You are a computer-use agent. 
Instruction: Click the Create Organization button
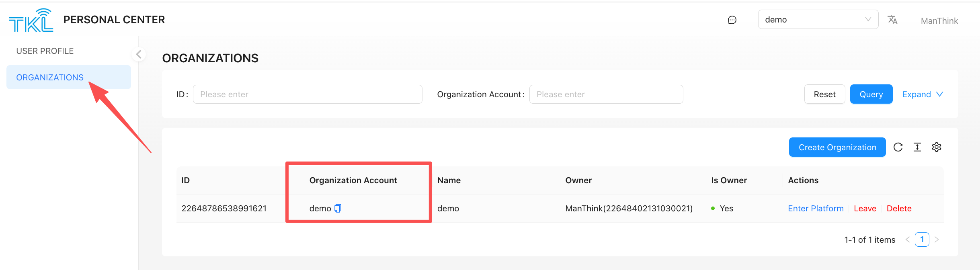[837, 147]
